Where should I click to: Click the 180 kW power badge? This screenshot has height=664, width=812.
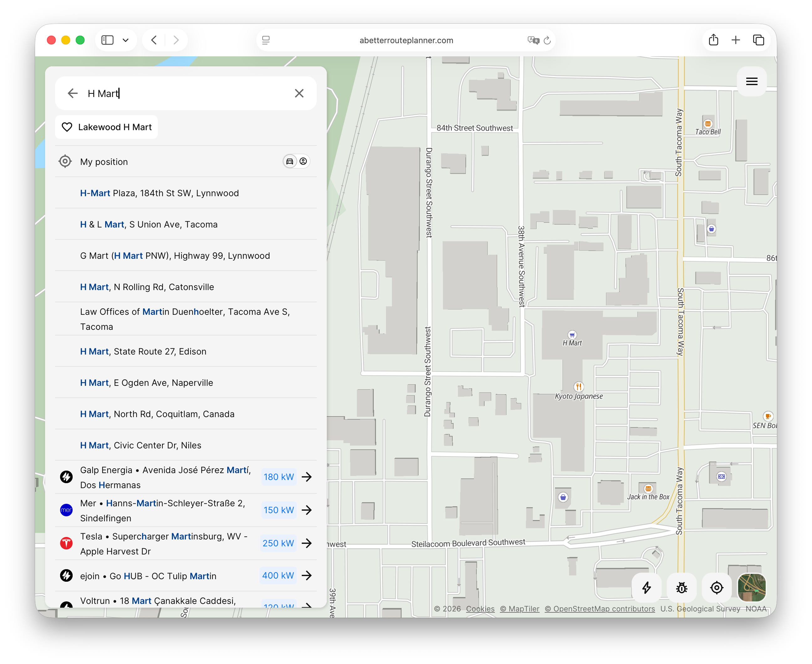click(279, 477)
